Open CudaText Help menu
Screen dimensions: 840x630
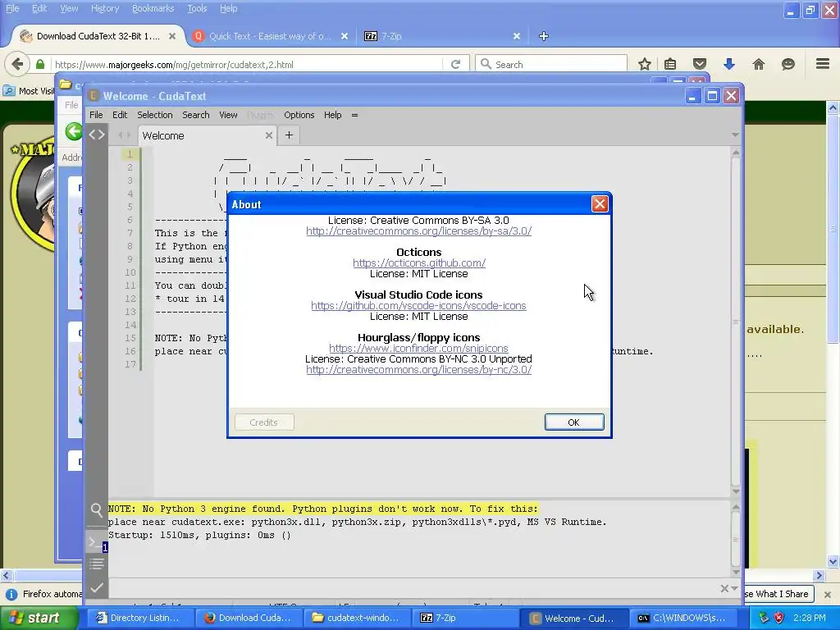tap(333, 115)
